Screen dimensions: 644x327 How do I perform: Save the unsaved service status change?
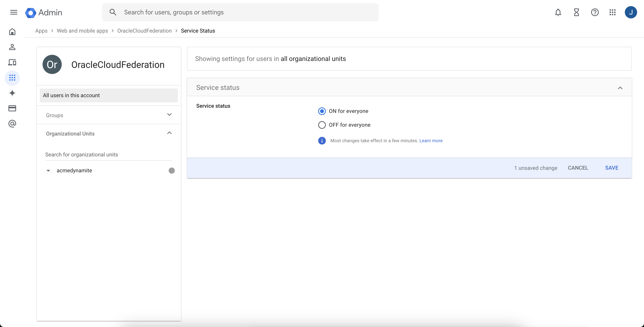[611, 168]
